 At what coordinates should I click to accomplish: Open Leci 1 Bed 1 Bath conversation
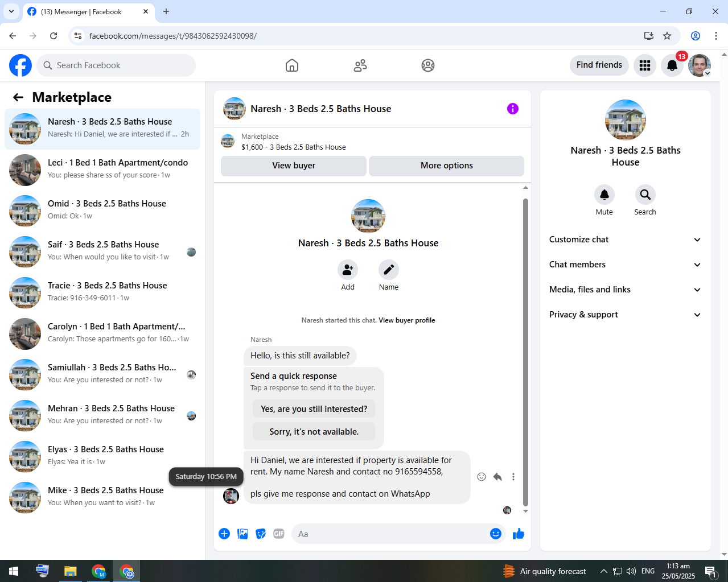coord(102,170)
